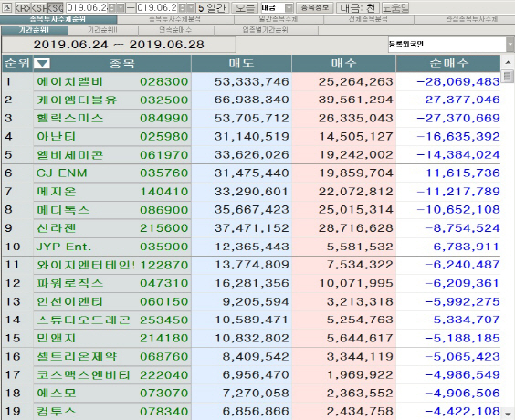Select the 에이치엘비 stock row
This screenshot has height=420, width=515.
[251, 81]
